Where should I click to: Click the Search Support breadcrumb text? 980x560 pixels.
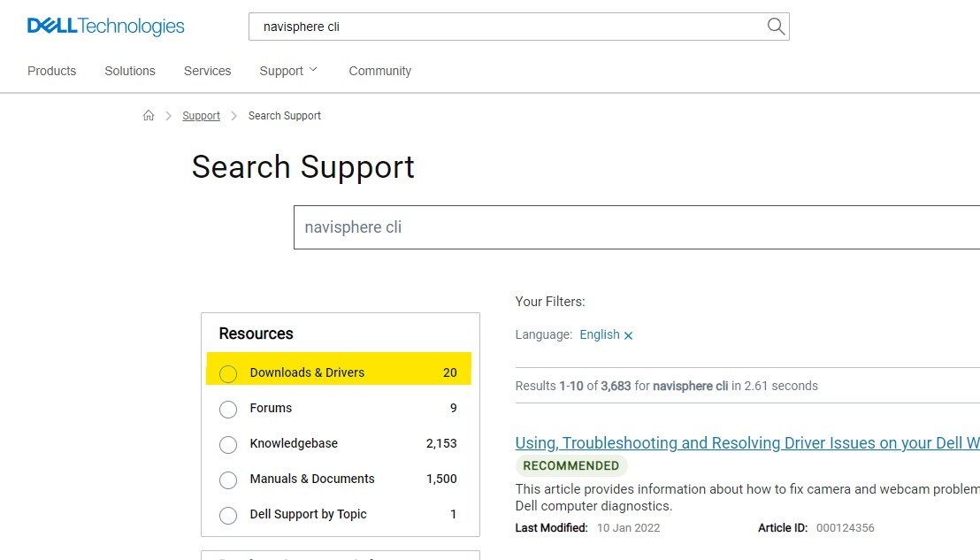point(284,116)
